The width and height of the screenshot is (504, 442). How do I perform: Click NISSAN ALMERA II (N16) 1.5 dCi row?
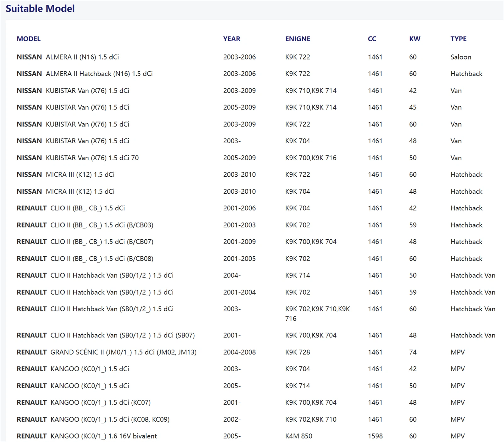pos(256,57)
